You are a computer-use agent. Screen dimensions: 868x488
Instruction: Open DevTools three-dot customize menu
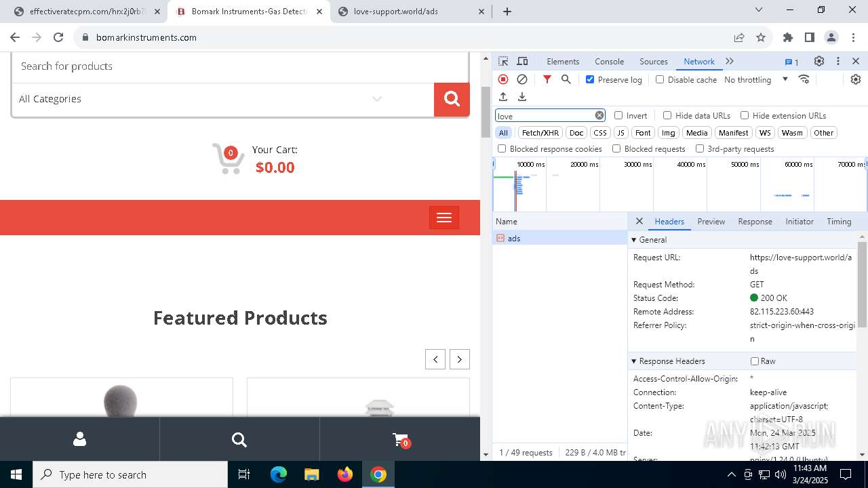pos(838,61)
